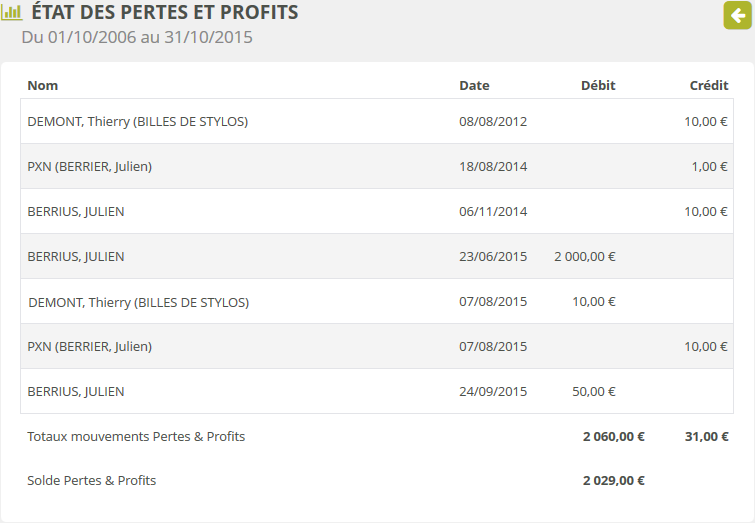Click the Crédit column header
The image size is (755, 523).
pyautogui.click(x=708, y=86)
